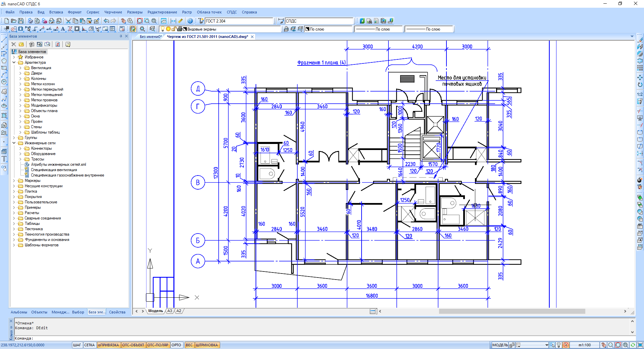Select 'Спецификация вентиляция' item
The width and height of the screenshot is (644, 349).
click(54, 170)
